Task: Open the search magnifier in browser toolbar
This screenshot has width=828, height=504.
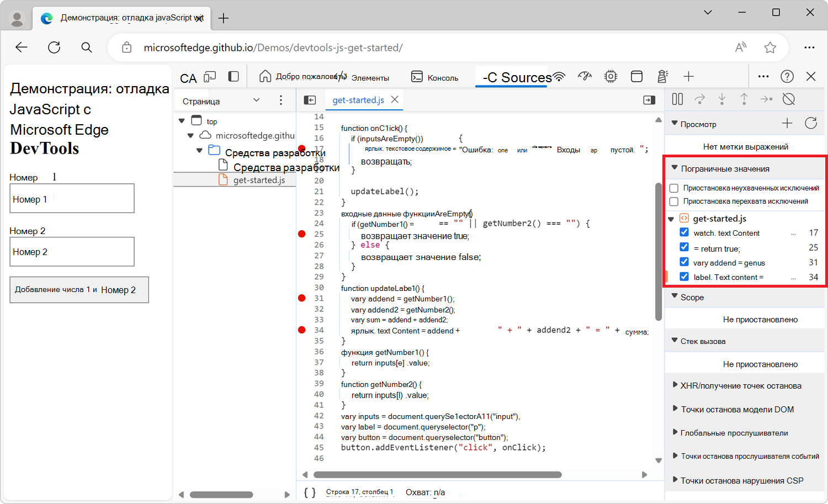Action: coord(87,47)
